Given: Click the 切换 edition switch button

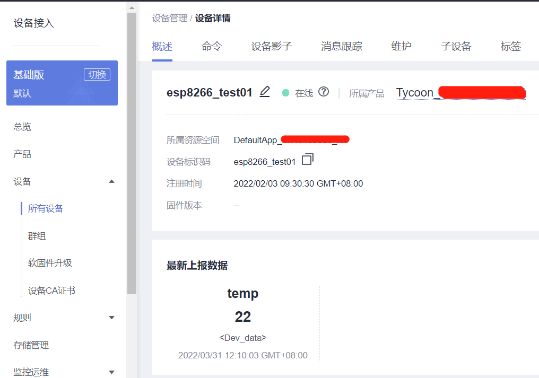Looking at the screenshot, I should [97, 75].
